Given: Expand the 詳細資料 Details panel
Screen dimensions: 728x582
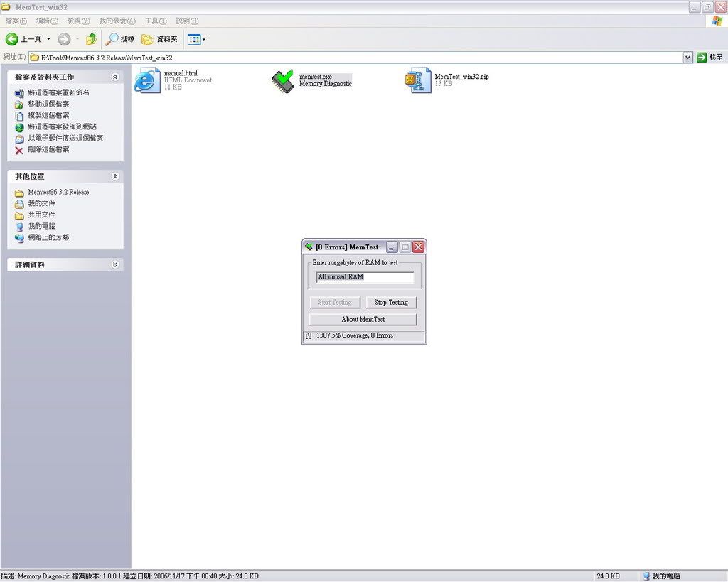Looking at the screenshot, I should click(x=115, y=264).
